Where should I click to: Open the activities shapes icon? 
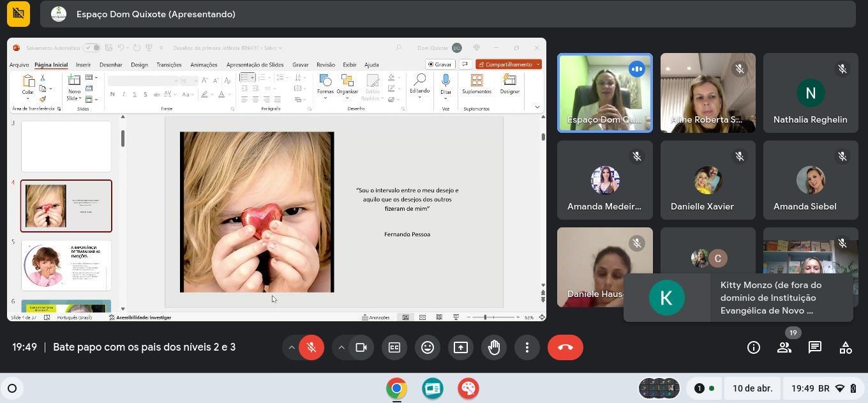[846, 347]
